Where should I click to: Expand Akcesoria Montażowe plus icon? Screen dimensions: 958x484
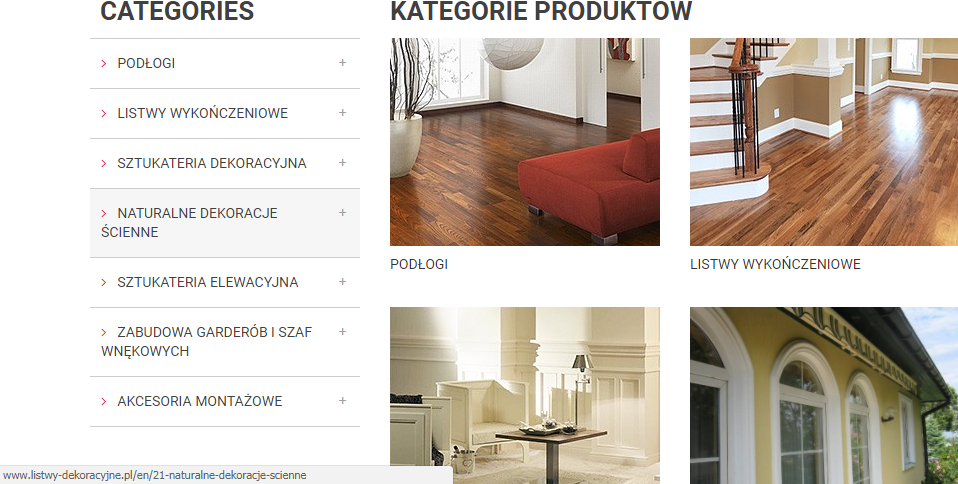(x=342, y=401)
